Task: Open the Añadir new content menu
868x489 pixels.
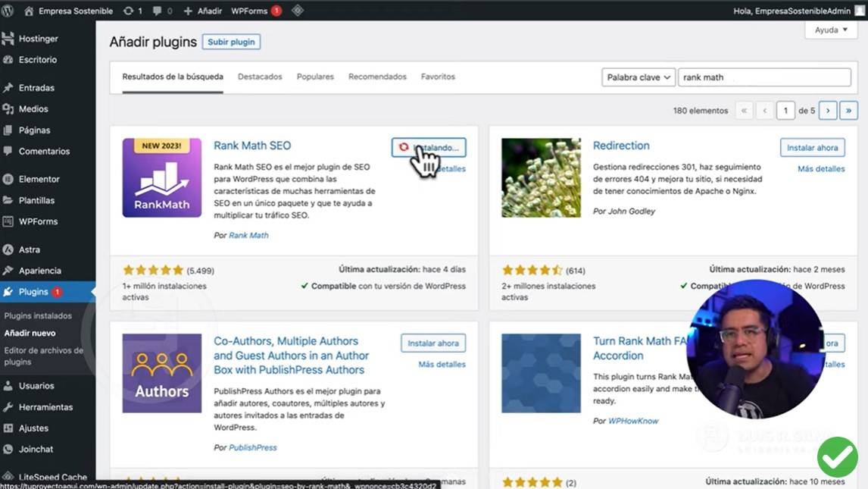Action: [202, 11]
